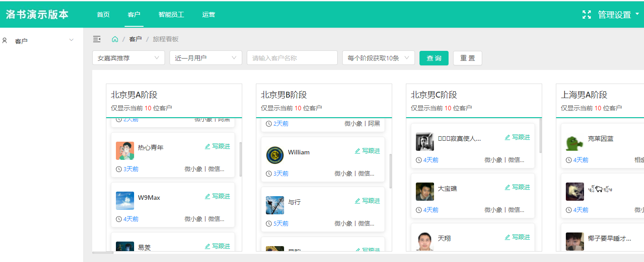Collapse the sidebar with hamburger icon
Viewport: 644px width, 262px height.
[x=97, y=39]
